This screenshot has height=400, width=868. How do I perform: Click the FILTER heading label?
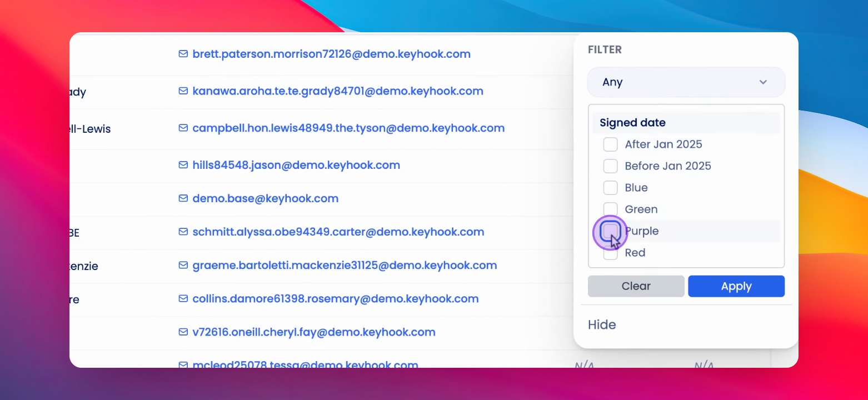coord(605,49)
